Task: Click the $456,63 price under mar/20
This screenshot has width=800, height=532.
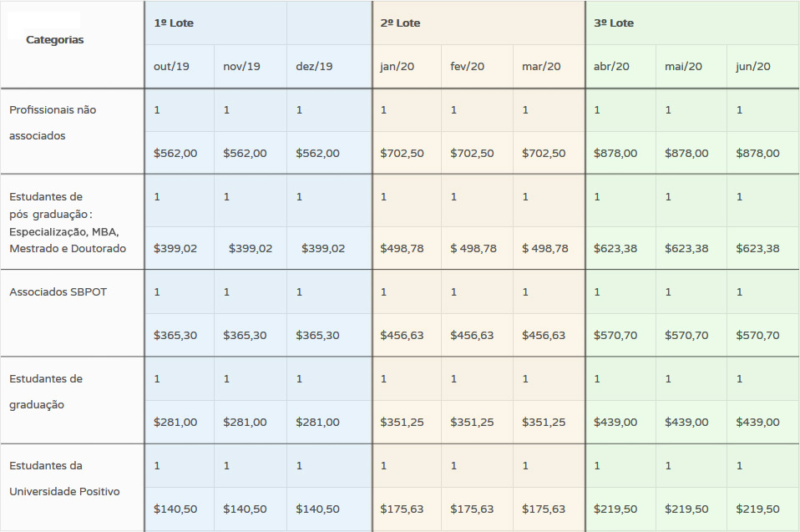Action: (544, 335)
